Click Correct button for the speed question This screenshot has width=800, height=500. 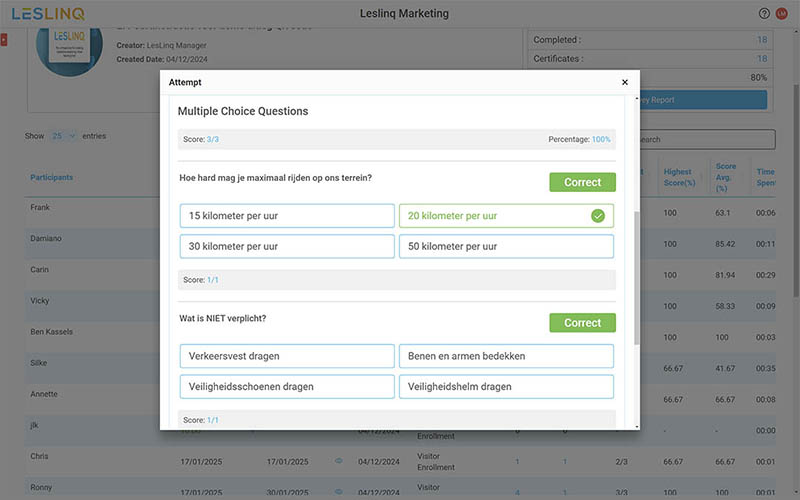582,182
